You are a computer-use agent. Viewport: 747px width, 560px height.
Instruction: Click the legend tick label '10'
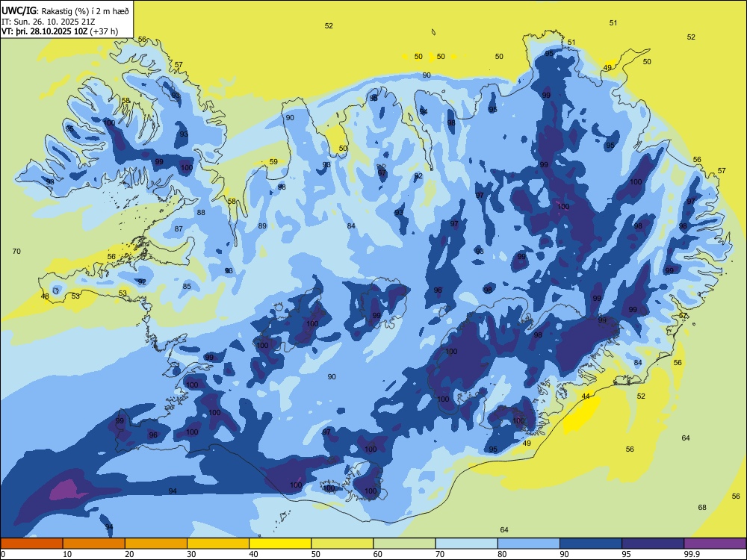[68, 554]
